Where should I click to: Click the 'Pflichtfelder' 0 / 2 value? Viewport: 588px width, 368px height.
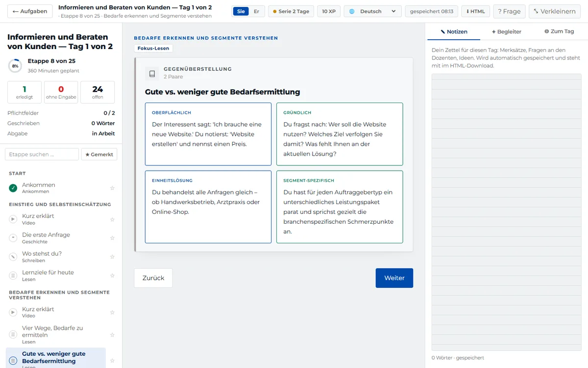click(x=109, y=113)
